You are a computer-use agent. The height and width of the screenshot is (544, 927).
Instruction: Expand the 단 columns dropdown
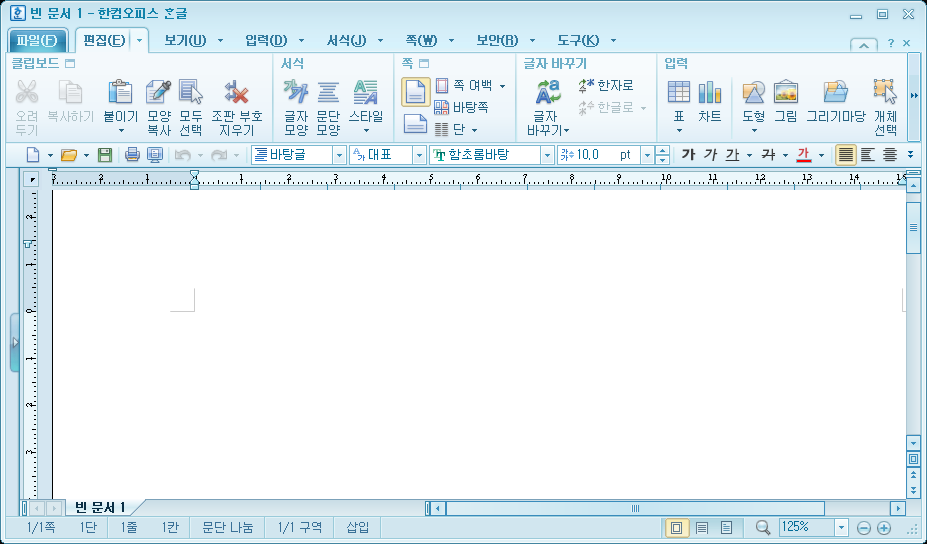474,129
